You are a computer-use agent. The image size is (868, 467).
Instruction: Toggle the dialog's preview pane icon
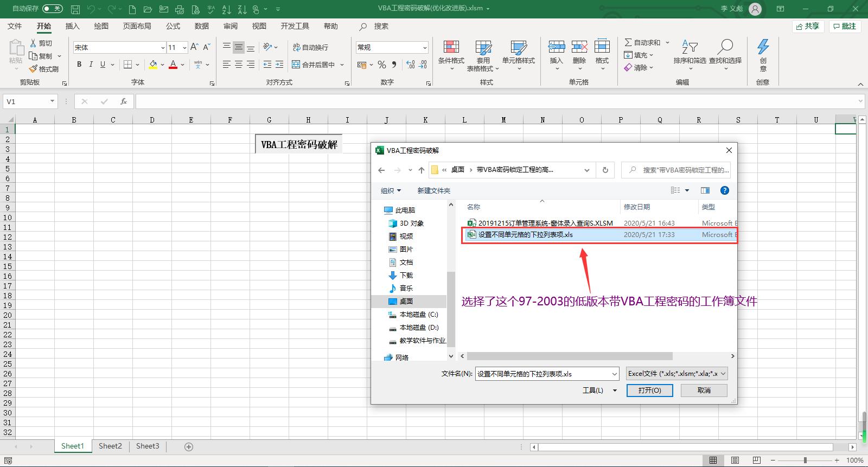click(705, 190)
